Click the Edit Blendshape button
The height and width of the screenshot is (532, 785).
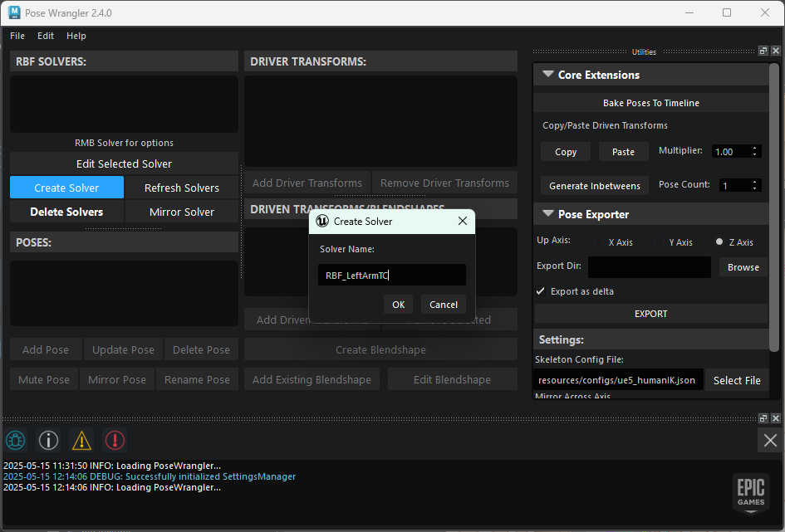pos(452,379)
